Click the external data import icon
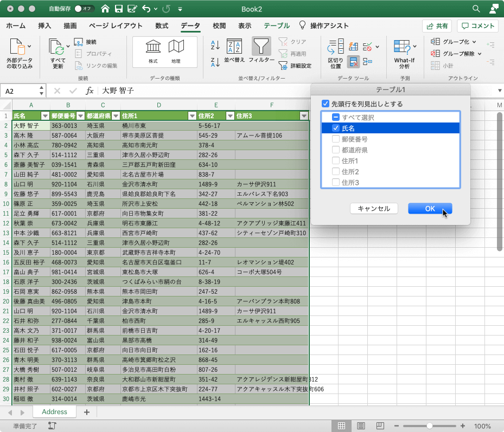The image size is (504, 432). tap(17, 47)
